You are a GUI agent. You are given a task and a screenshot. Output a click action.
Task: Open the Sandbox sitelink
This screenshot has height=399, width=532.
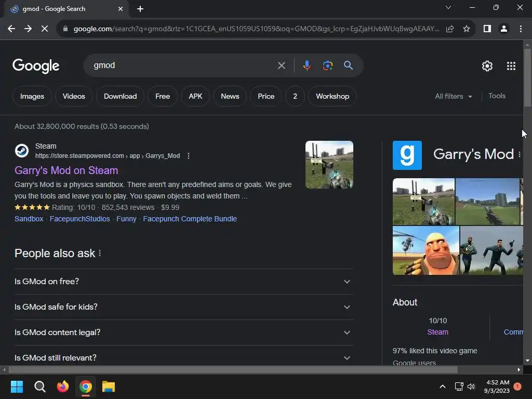click(x=29, y=219)
